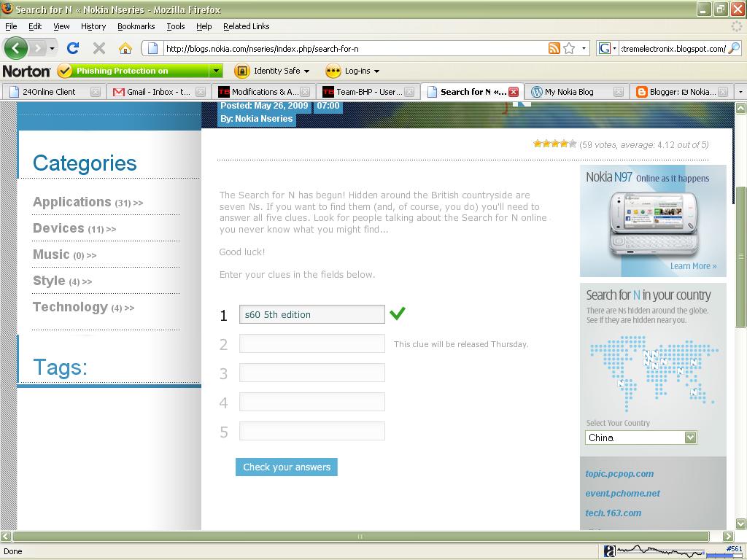Open the Home page icon

(x=125, y=48)
